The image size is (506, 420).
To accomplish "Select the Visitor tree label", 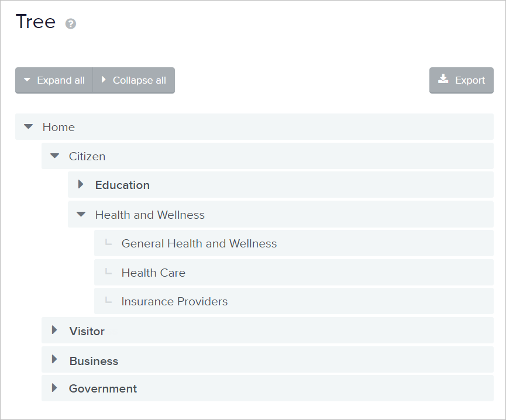I will coord(87,331).
